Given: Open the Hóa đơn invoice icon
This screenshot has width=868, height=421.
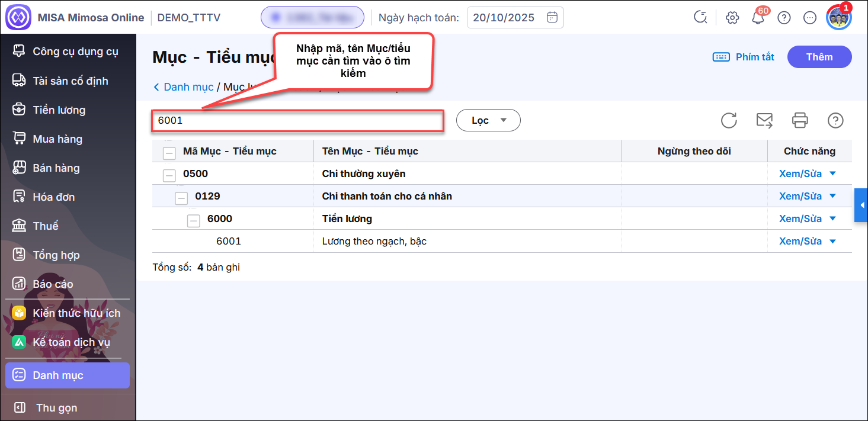Looking at the screenshot, I should point(19,197).
